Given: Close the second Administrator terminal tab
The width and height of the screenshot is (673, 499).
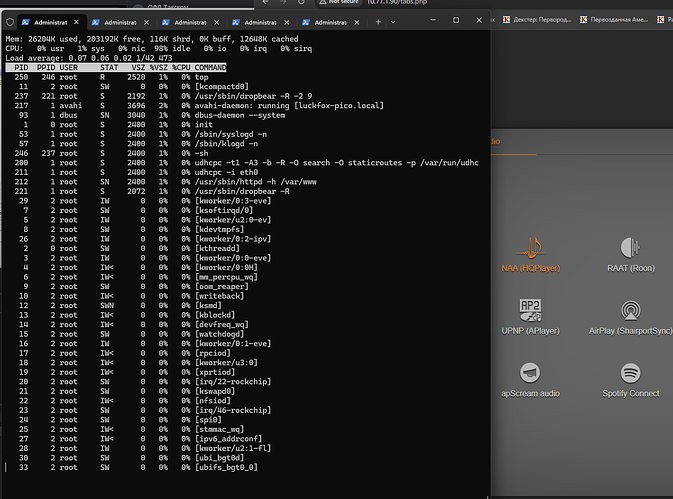Looking at the screenshot, I should pyautogui.click(x=145, y=22).
